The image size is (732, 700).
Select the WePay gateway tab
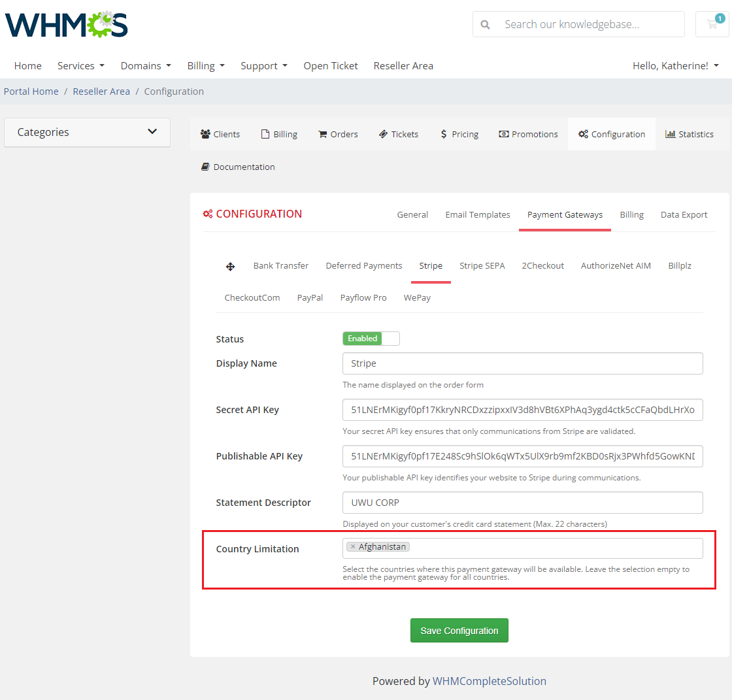(x=418, y=297)
